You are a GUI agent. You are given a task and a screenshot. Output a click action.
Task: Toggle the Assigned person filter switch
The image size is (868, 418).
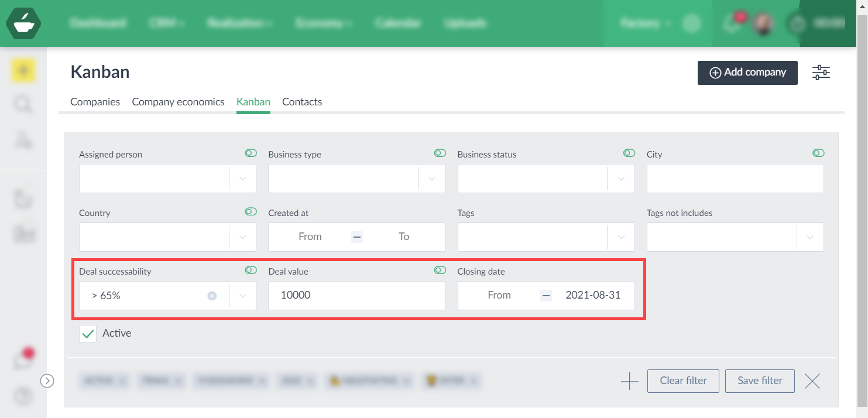coord(251,153)
